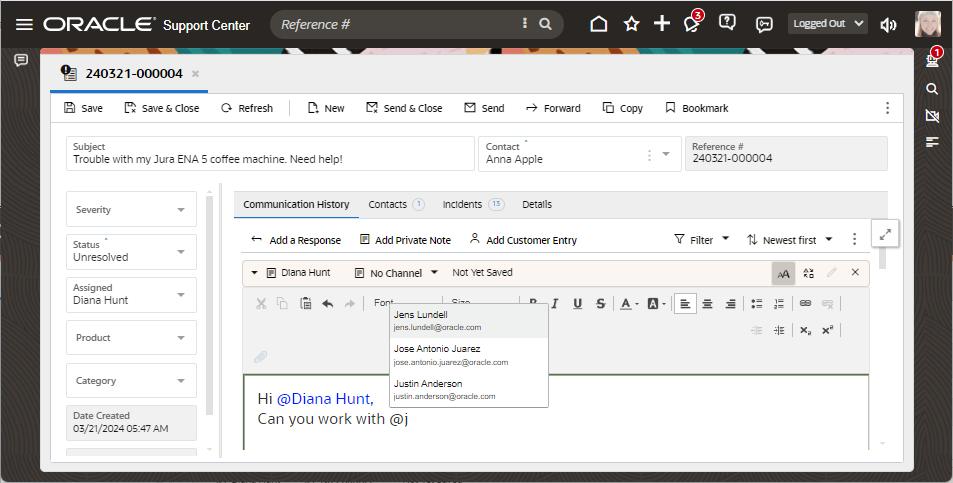
Task: Open the Details tab
Action: (x=537, y=204)
